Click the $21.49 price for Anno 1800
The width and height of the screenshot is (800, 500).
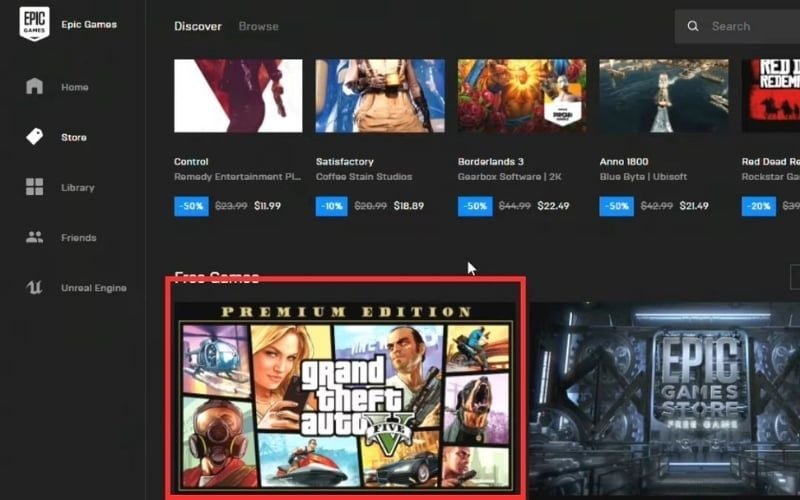(694, 206)
